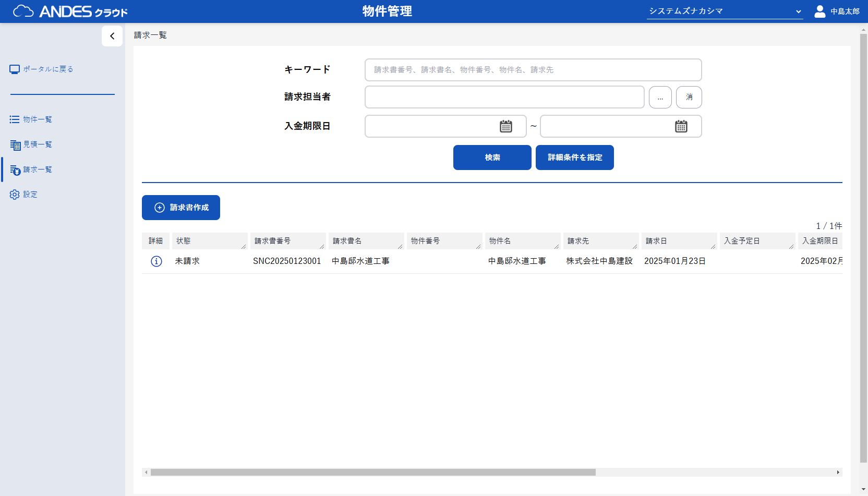Select the 見積一覧 icon in sidebar
Viewport: 868px width, 496px height.
[14, 144]
